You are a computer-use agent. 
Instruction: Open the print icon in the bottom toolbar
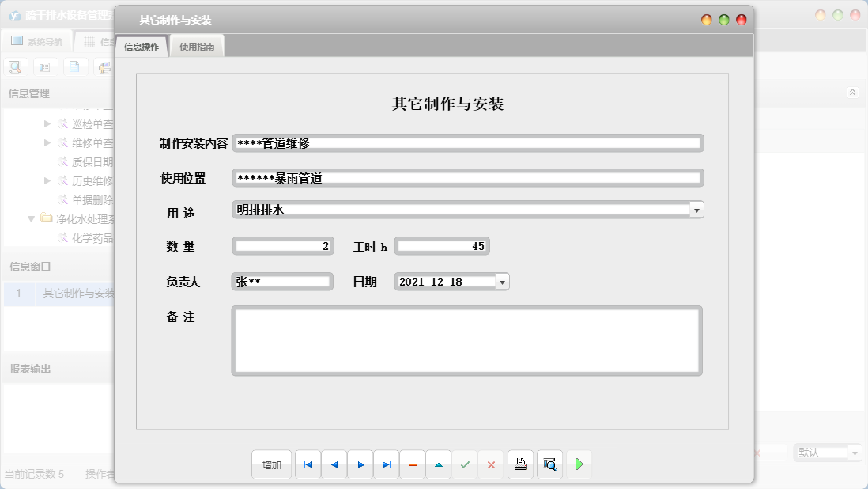coord(520,464)
